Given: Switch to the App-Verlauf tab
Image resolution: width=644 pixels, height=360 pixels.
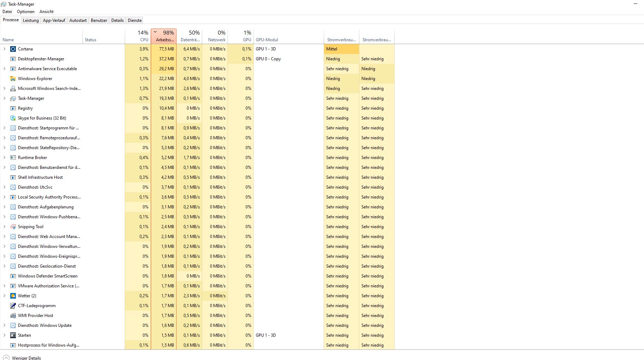Looking at the screenshot, I should [x=54, y=20].
